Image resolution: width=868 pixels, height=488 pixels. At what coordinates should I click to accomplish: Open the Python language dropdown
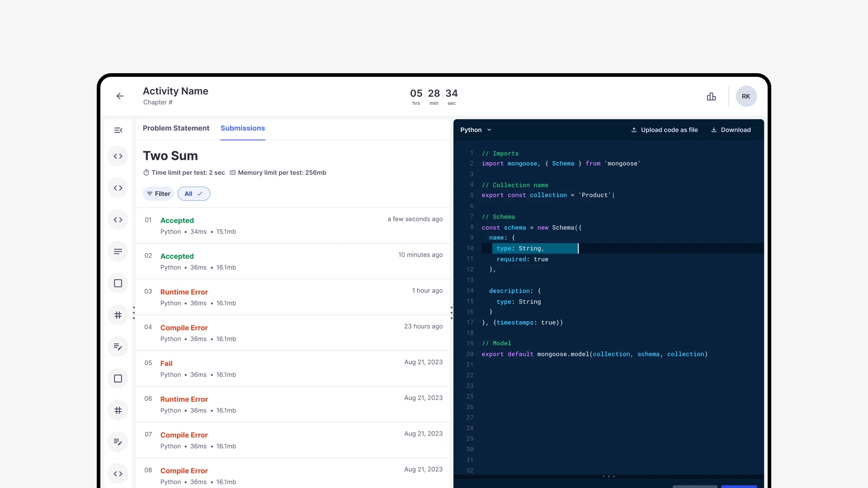pos(476,130)
